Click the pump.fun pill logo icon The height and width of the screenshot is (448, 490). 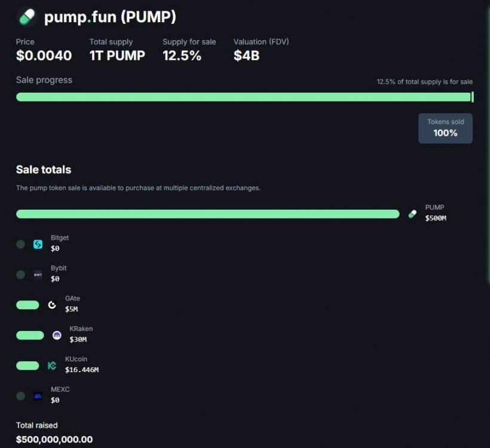[x=27, y=17]
